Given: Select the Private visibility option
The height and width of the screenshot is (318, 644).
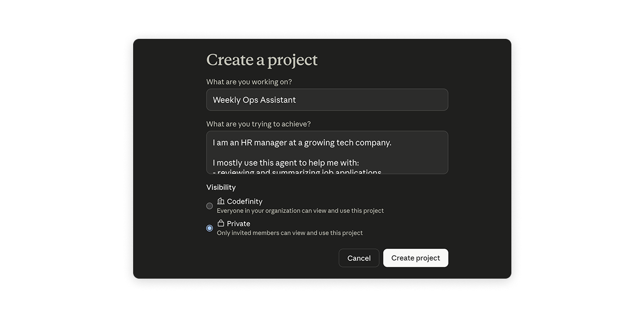Looking at the screenshot, I should (x=209, y=228).
